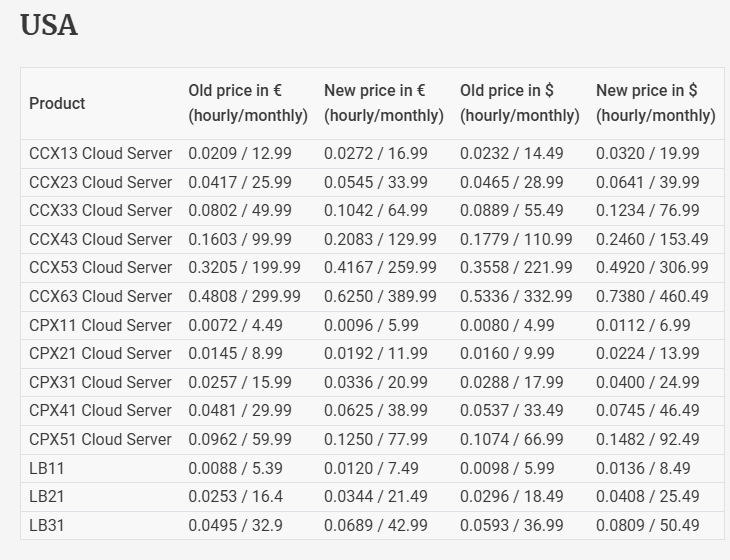
Task: Select the 0.0224 / 13.99 price cell
Action: (x=647, y=354)
